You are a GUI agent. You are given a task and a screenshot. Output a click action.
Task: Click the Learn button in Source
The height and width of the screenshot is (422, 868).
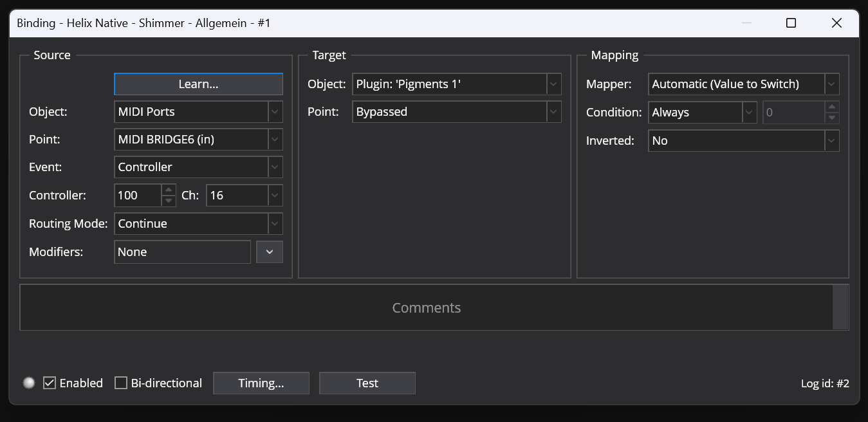[x=198, y=84]
